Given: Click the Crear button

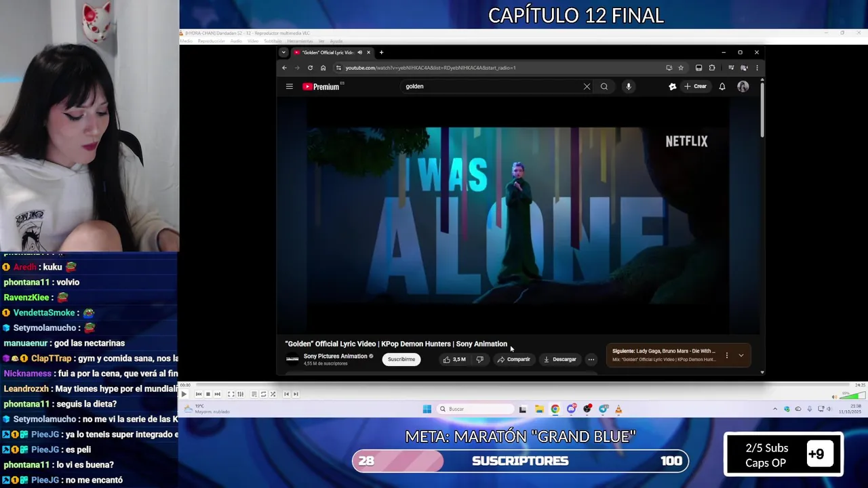Looking at the screenshot, I should pyautogui.click(x=696, y=86).
